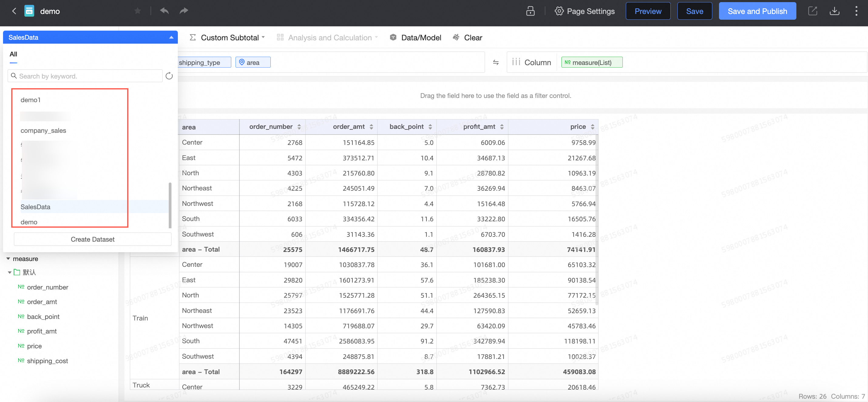This screenshot has height=402, width=868.
Task: Click the Create Dataset button
Action: coord(92,239)
